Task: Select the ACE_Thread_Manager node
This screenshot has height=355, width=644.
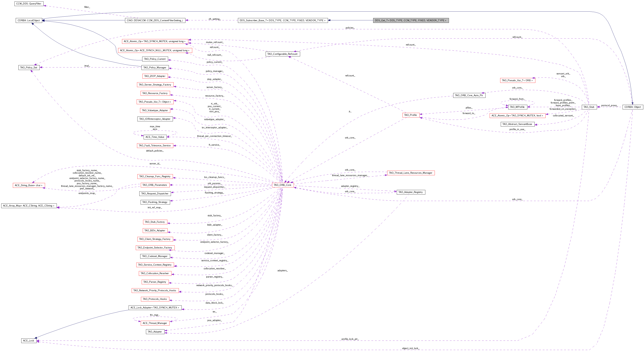Action: click(155, 323)
